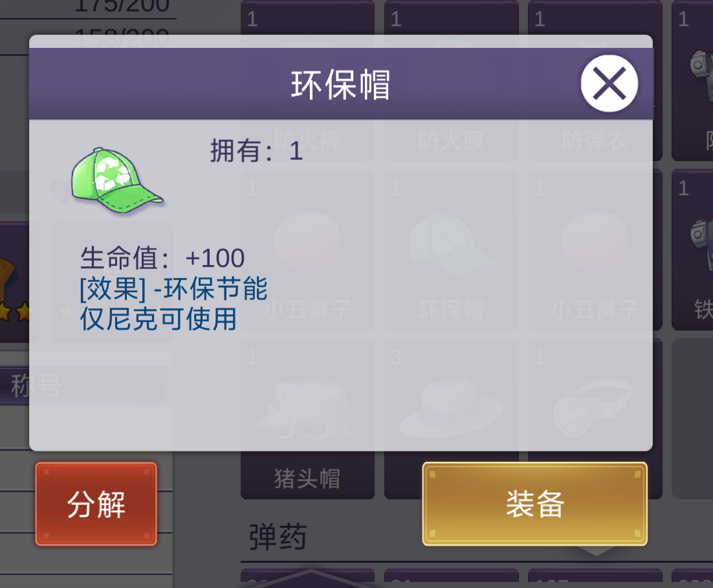
Task: Tap the green recycling cap icon in dialog
Action: pyautogui.click(x=117, y=180)
